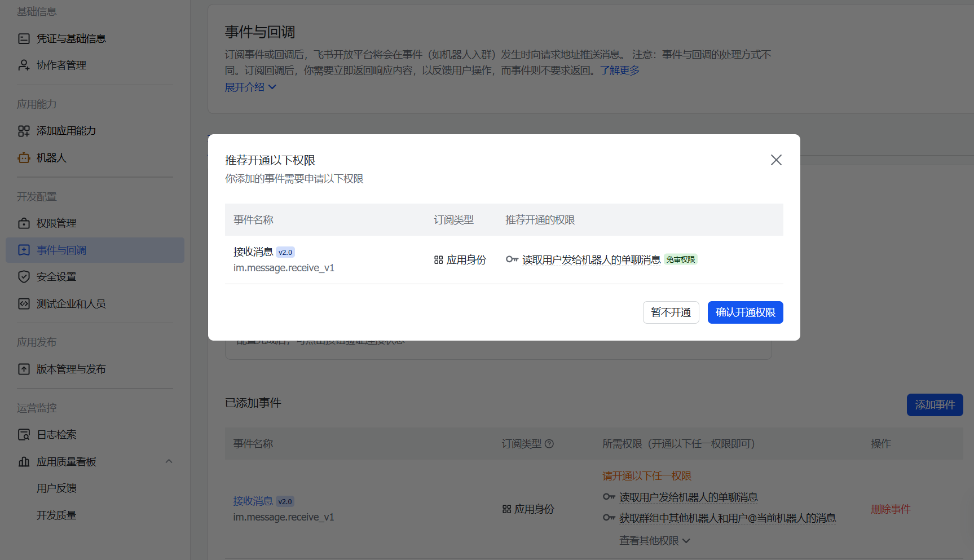Click 已添加事件 section heading

point(253,403)
